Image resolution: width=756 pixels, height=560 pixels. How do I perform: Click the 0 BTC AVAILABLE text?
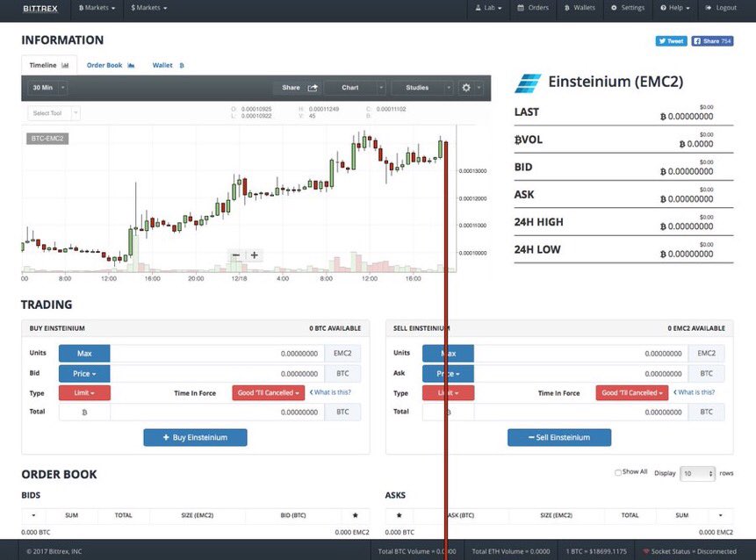click(x=335, y=328)
